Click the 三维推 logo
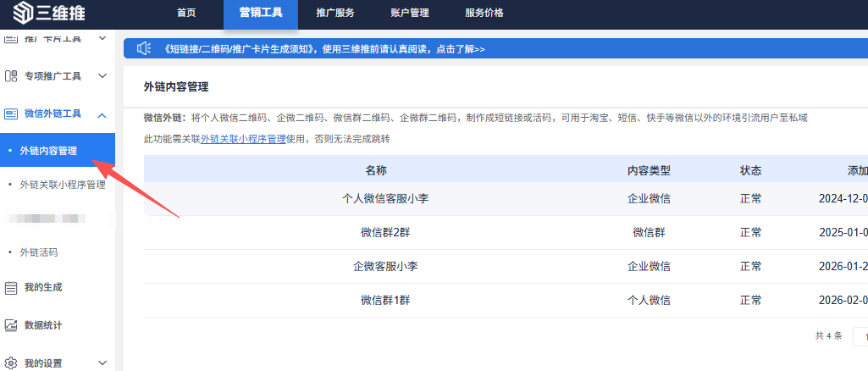The height and width of the screenshot is (371, 868). (x=50, y=12)
